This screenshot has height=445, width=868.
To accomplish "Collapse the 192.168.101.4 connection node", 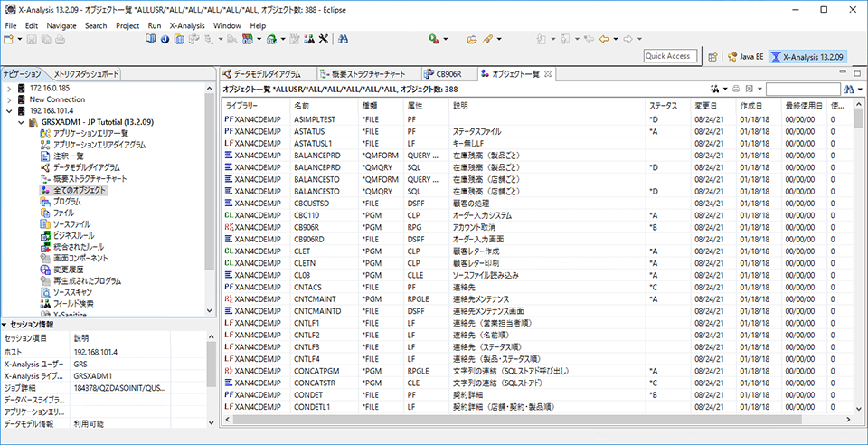I will (x=9, y=110).
